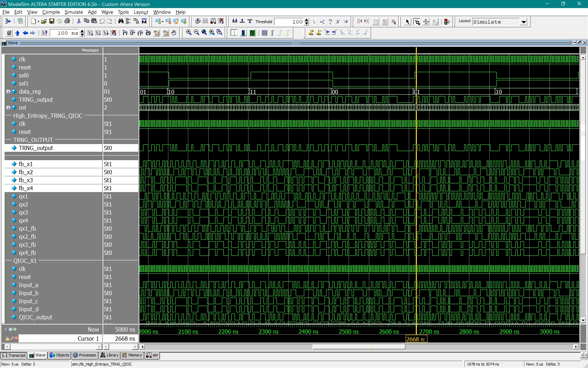588x368 pixels.
Task: Click the Find binoculars icon
Action: 121,21
